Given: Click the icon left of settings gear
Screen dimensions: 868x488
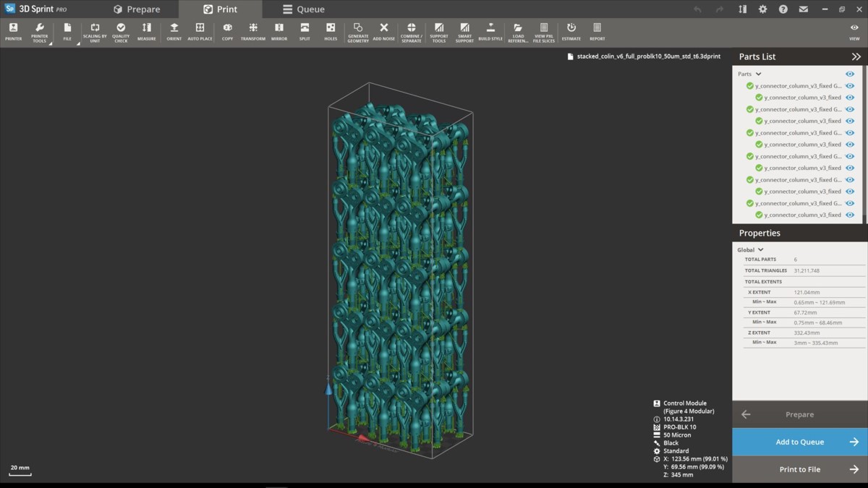Looking at the screenshot, I should click(742, 9).
